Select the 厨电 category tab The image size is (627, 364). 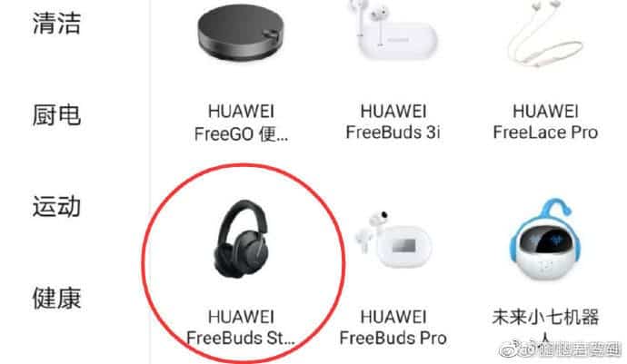pos(56,115)
